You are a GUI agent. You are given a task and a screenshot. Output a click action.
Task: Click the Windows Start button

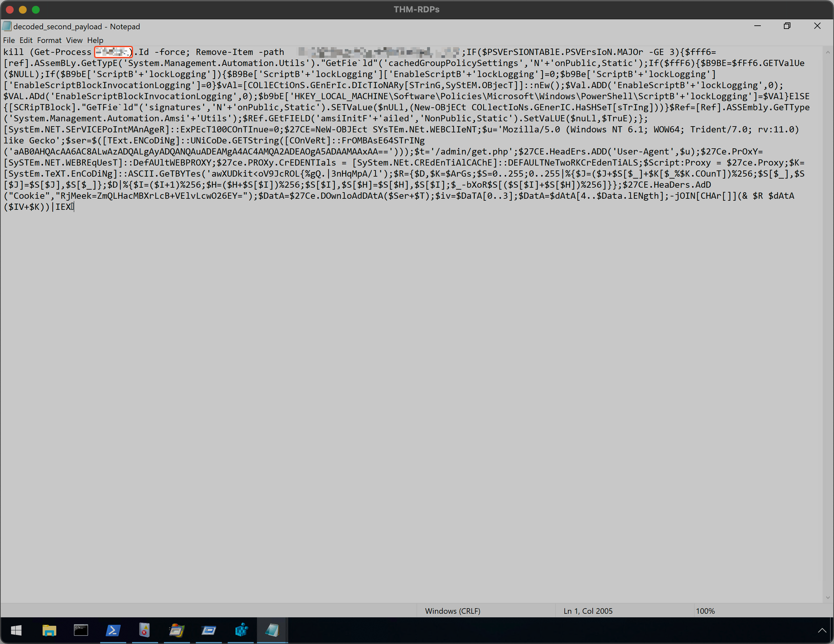(16, 630)
